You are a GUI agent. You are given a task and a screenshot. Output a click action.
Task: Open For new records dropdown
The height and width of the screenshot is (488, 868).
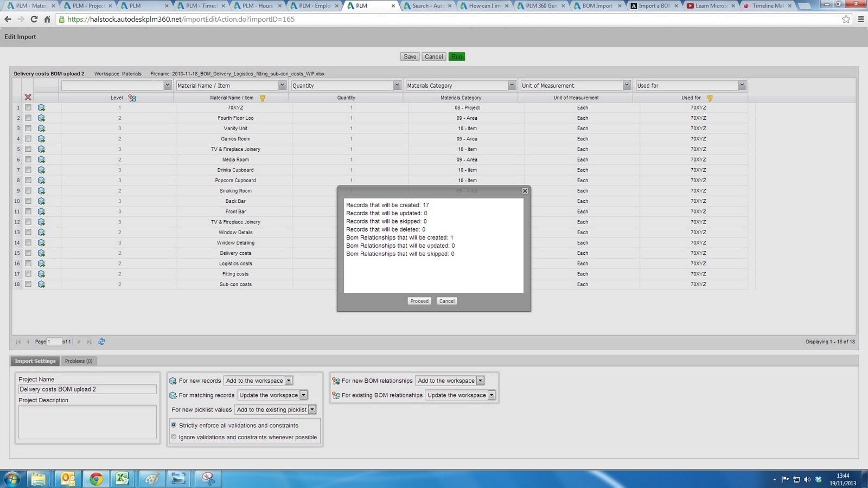pos(258,381)
